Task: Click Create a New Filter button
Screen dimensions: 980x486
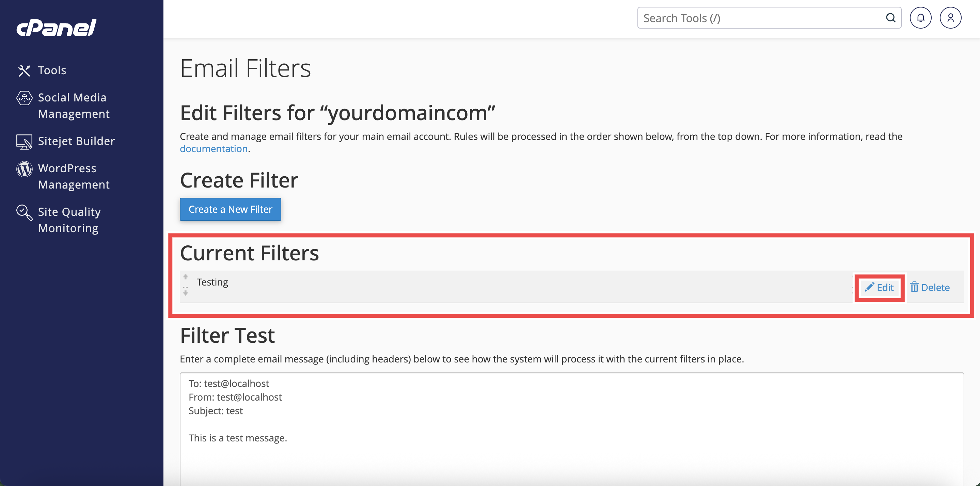Action: click(x=230, y=209)
